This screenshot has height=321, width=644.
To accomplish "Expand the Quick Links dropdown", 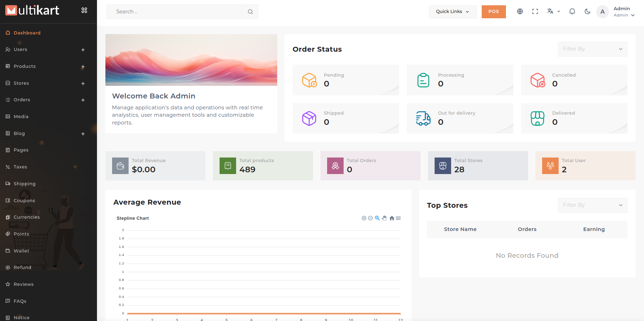I will [x=453, y=12].
